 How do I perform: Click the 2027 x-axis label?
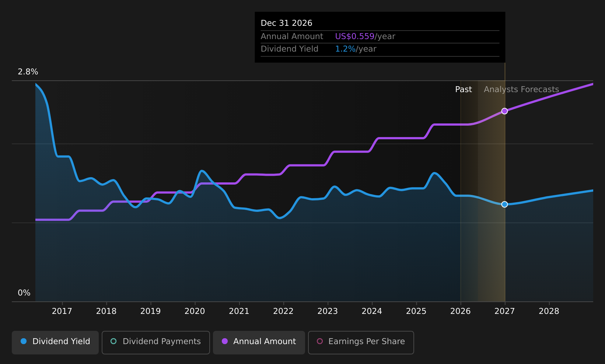[x=504, y=311]
